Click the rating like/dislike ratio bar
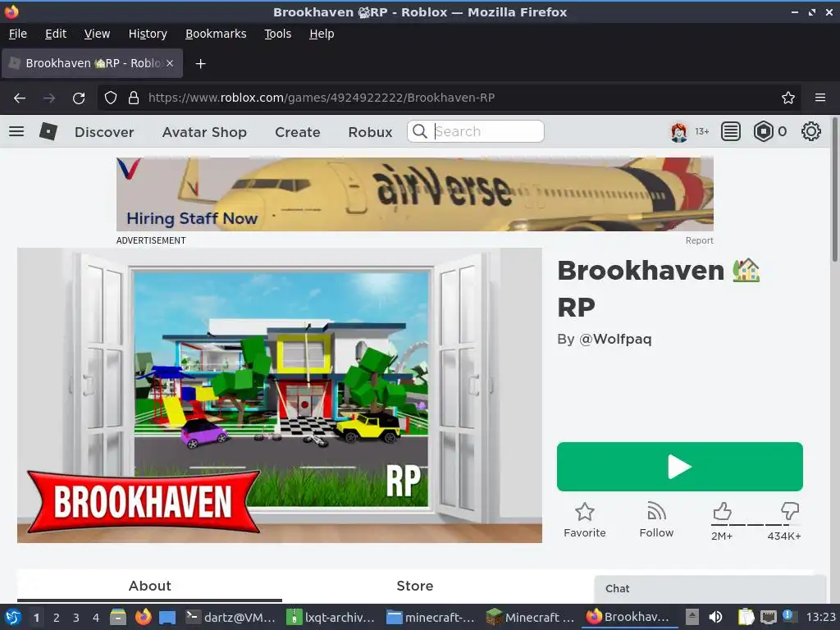The width and height of the screenshot is (840, 630). click(x=756, y=525)
